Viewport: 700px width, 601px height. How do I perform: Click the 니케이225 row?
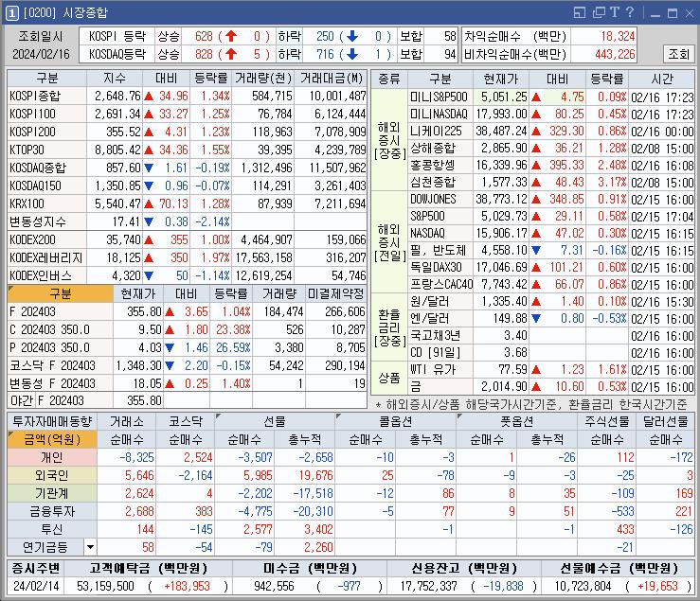[551, 132]
